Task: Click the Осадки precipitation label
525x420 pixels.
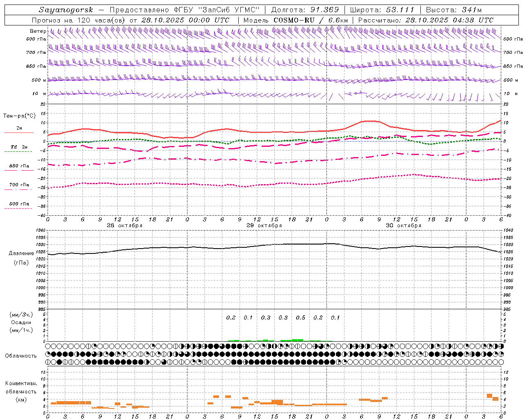Action: click(x=21, y=322)
